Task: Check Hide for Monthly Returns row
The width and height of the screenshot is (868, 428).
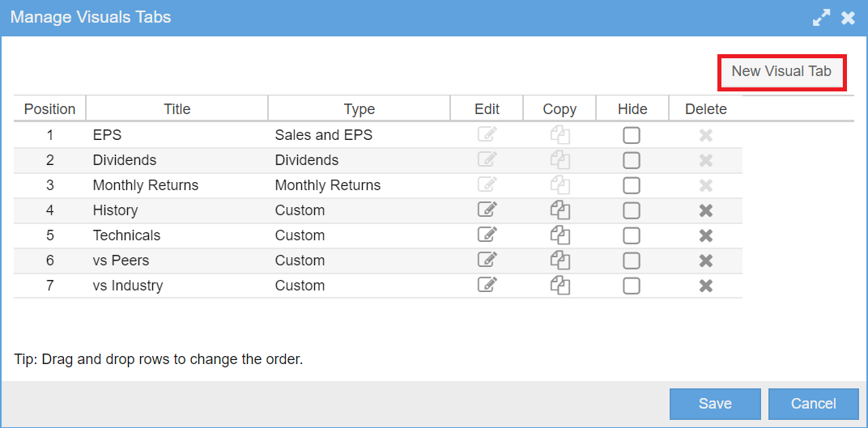Action: [632, 185]
